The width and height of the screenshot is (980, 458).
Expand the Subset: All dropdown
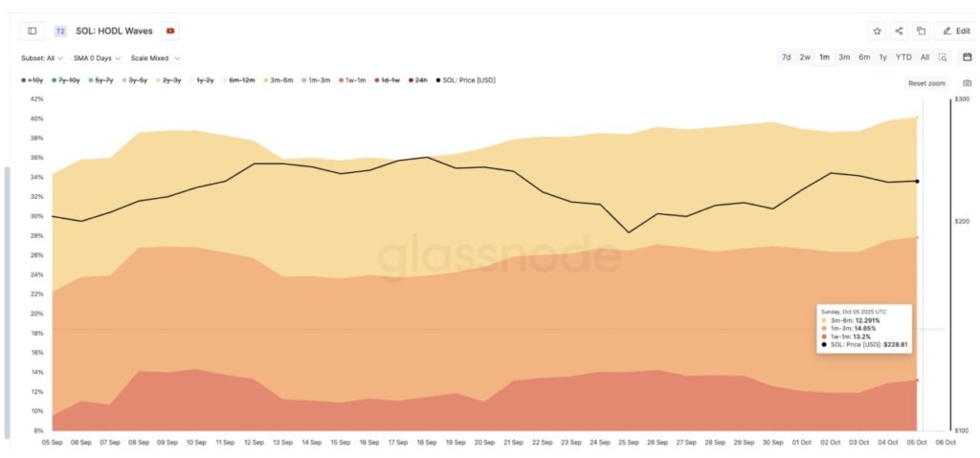[x=44, y=58]
